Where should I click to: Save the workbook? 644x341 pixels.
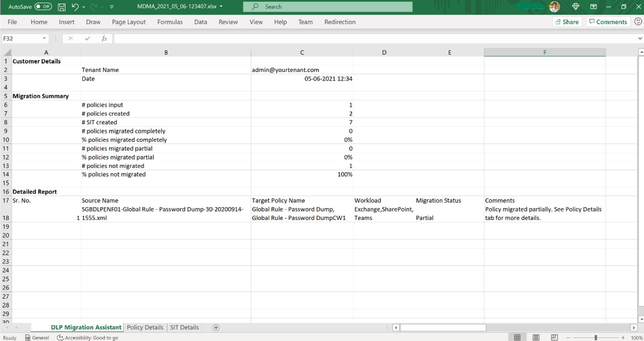pos(61,6)
